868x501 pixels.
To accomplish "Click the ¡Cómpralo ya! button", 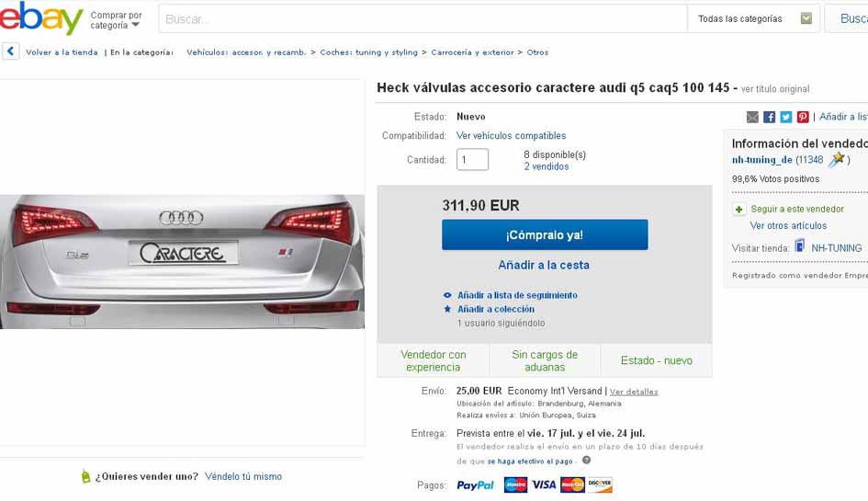I will pos(545,235).
